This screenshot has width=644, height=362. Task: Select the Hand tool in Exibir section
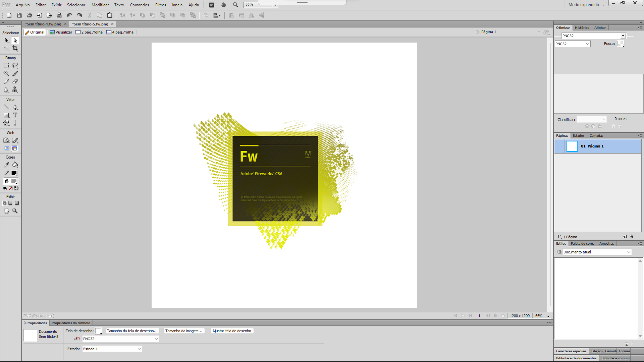click(x=6, y=211)
